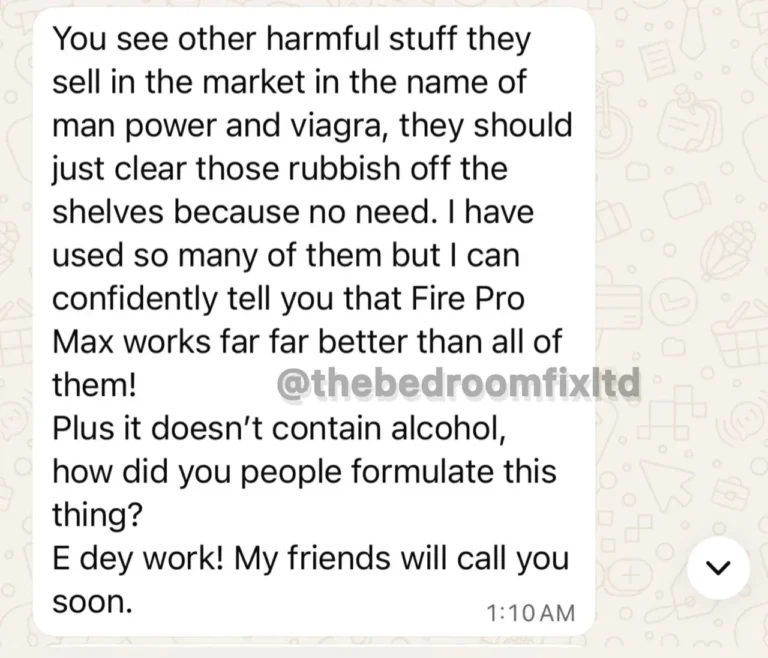
Task: Tap the plus sign pill doodle
Action: coord(631,574)
